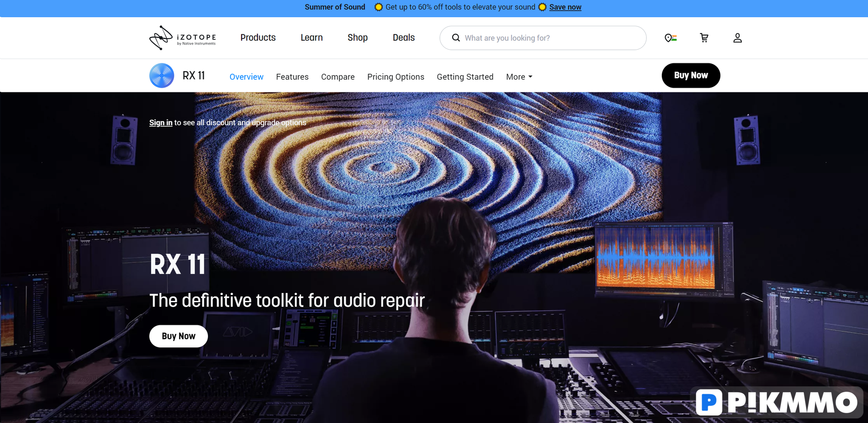Open the Pricing Options tab

(x=396, y=77)
